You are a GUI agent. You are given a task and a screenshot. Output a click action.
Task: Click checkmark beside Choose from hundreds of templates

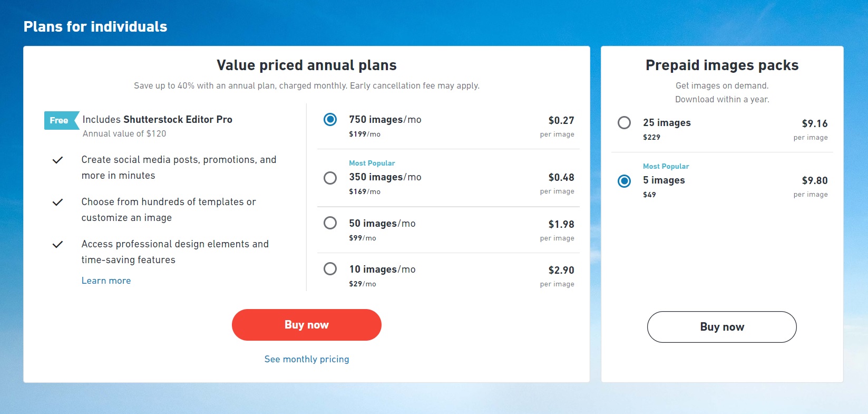[58, 202]
